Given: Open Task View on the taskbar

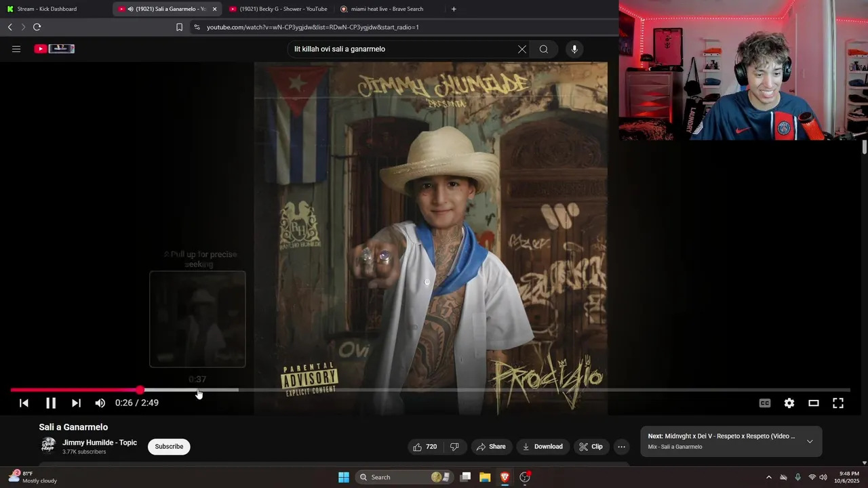Looking at the screenshot, I should [x=465, y=477].
